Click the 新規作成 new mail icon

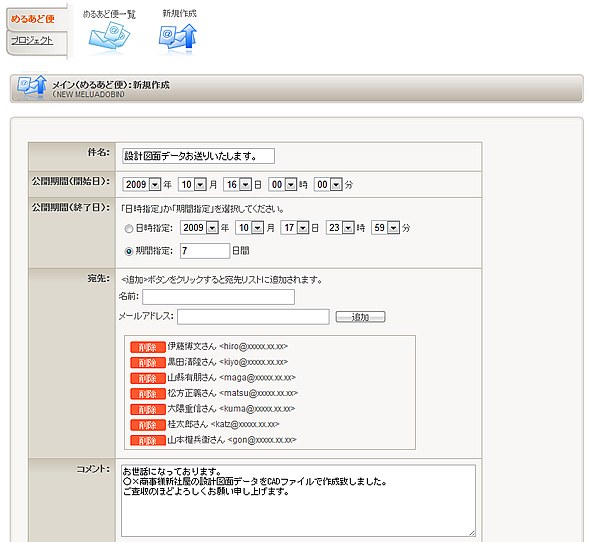178,36
